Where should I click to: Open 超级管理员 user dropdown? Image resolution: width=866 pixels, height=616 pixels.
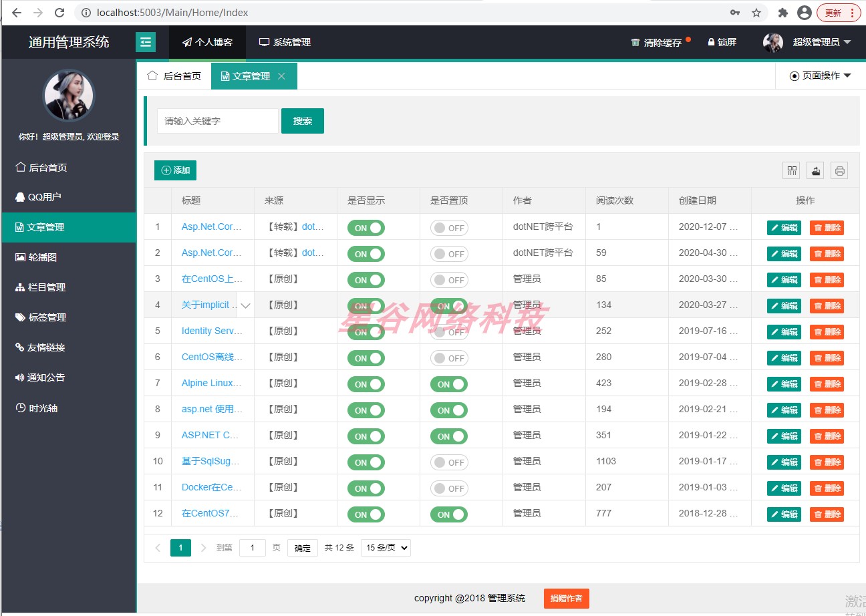821,42
